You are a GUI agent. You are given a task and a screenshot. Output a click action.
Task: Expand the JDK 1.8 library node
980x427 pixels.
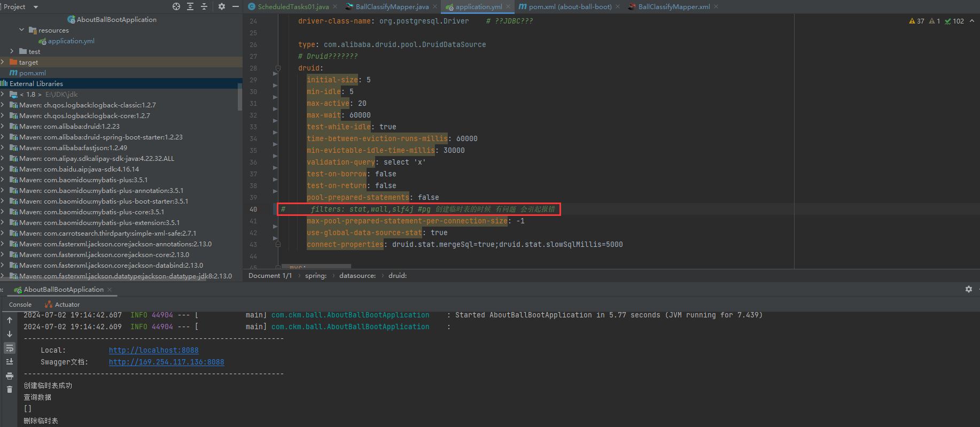pyautogui.click(x=3, y=94)
